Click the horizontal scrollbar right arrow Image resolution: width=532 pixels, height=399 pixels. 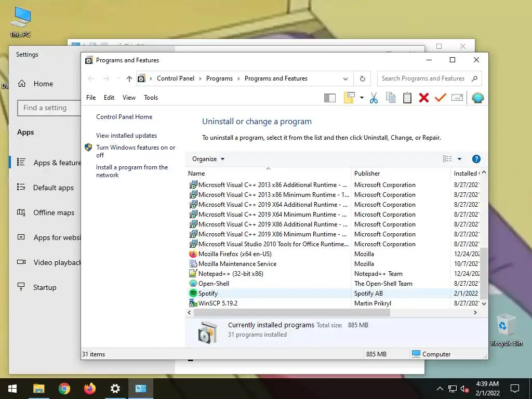475,312
